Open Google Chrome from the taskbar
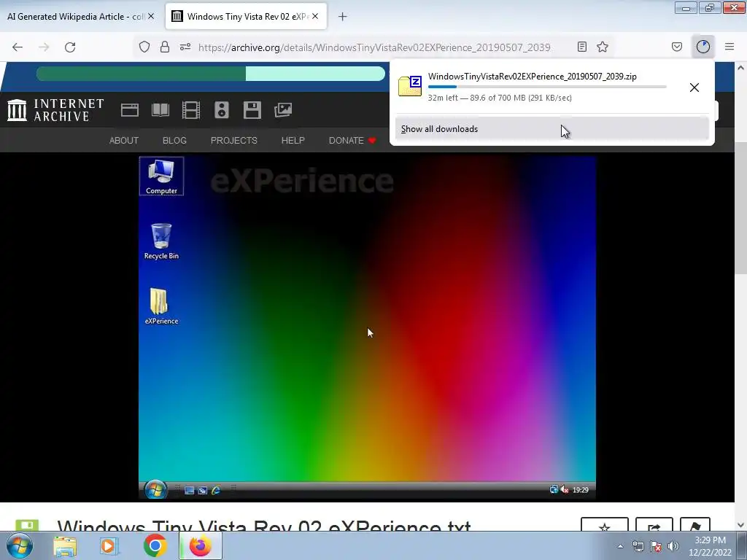This screenshot has width=747, height=560. click(x=155, y=545)
